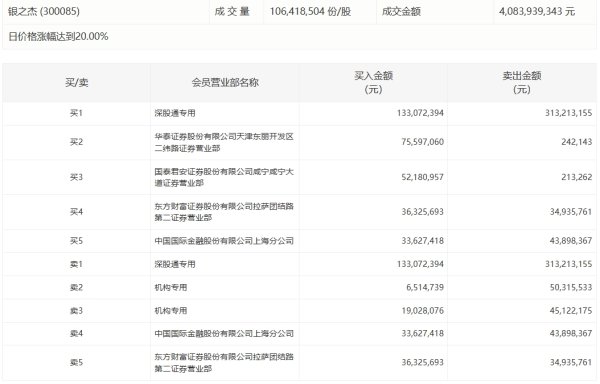Select the 卖1 row label
This screenshot has height=384, width=600.
(76, 264)
